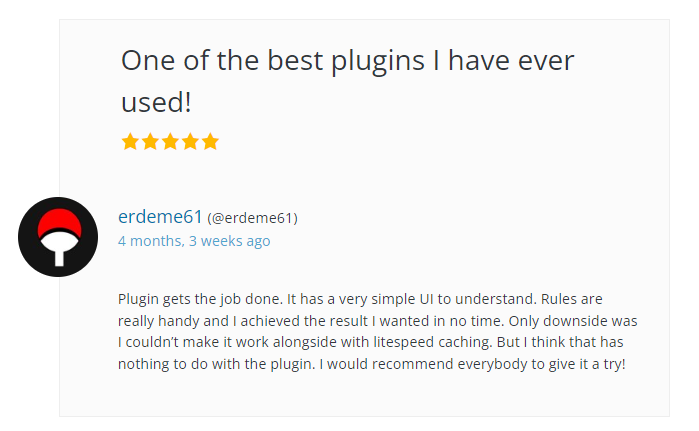
Task: Click the word "used!" in the title
Action: click(156, 102)
